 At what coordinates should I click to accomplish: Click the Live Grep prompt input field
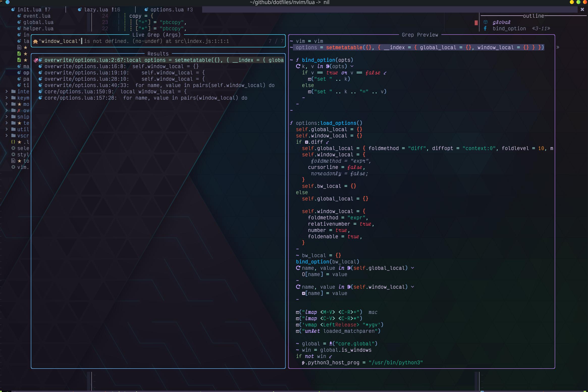click(158, 41)
